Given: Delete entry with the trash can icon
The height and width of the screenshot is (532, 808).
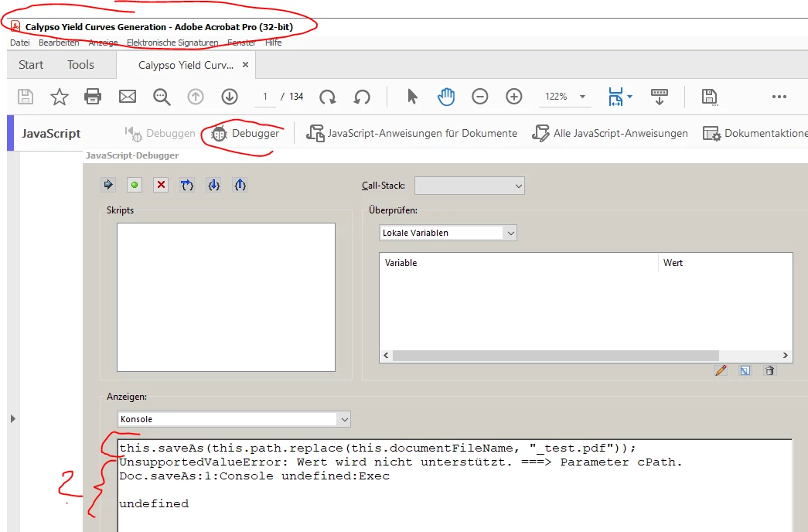Looking at the screenshot, I should 769,370.
